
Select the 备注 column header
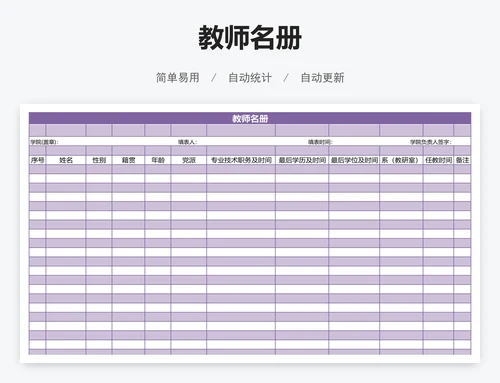click(x=462, y=160)
